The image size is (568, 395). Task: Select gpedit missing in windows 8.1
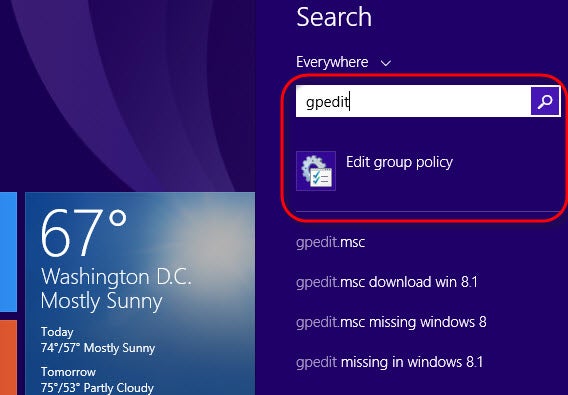(x=389, y=362)
